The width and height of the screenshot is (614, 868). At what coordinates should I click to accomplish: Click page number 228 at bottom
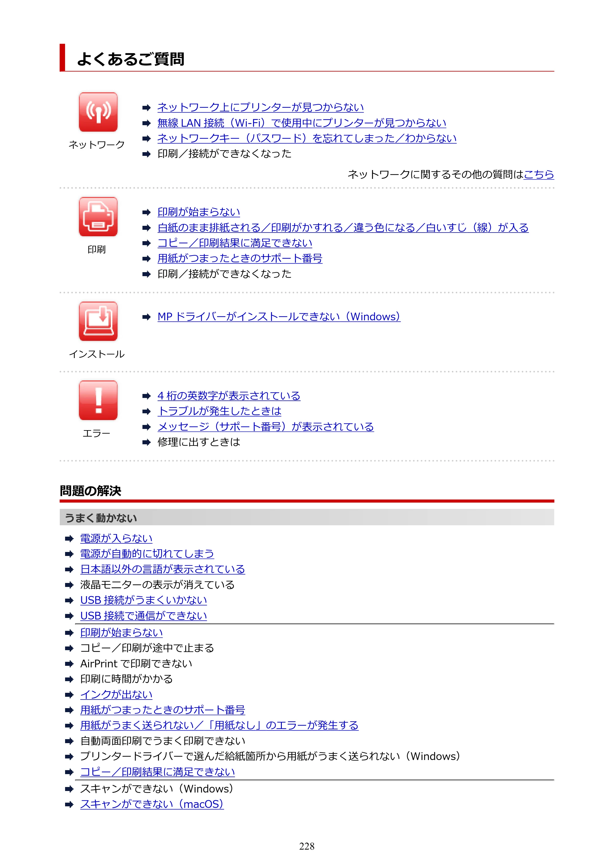(x=307, y=846)
